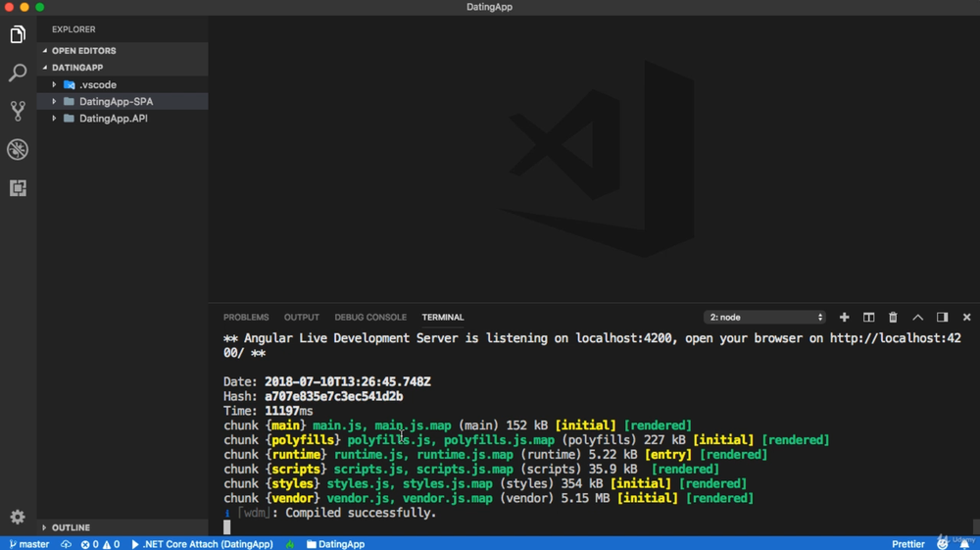The width and height of the screenshot is (980, 550).
Task: Select the Terminal tab
Action: [443, 318]
